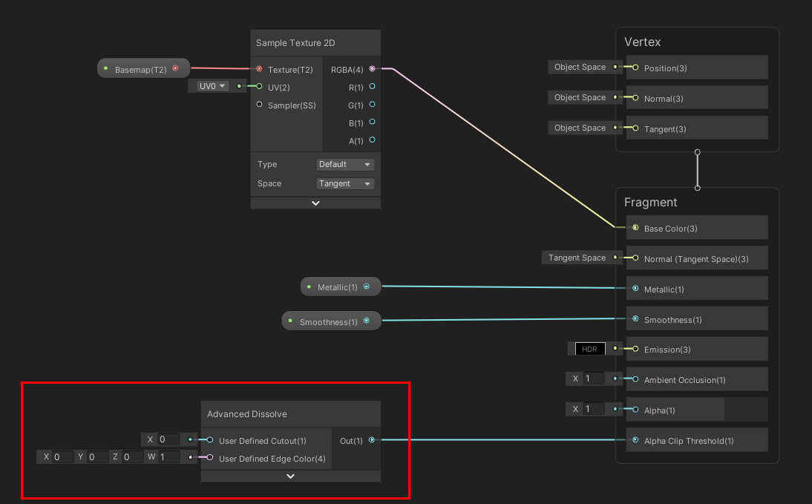Click the Sampler(SS) input port
Image resolution: width=812 pixels, height=504 pixels.
pyautogui.click(x=259, y=105)
